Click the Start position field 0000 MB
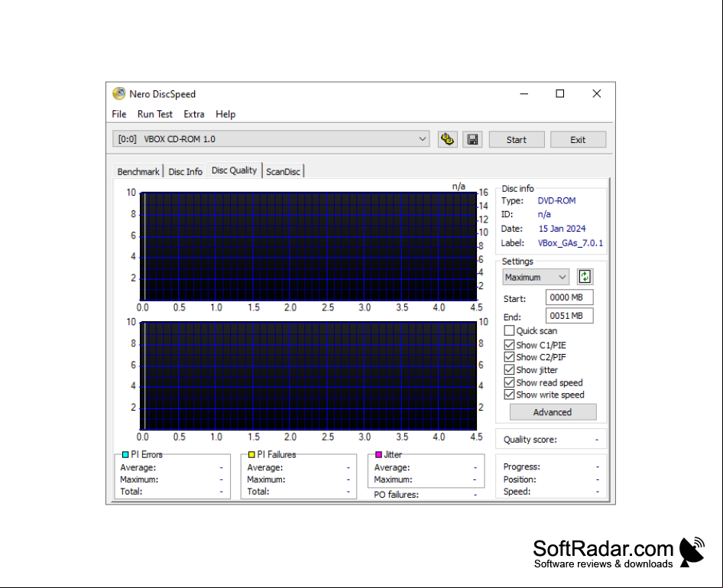The image size is (723, 588). click(569, 297)
